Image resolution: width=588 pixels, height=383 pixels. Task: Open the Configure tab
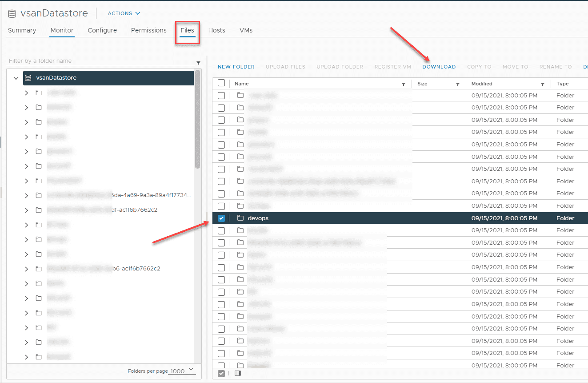click(x=102, y=30)
